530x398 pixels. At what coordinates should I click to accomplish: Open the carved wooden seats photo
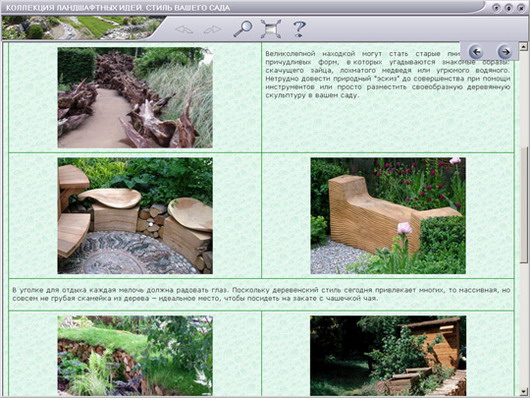(135, 216)
